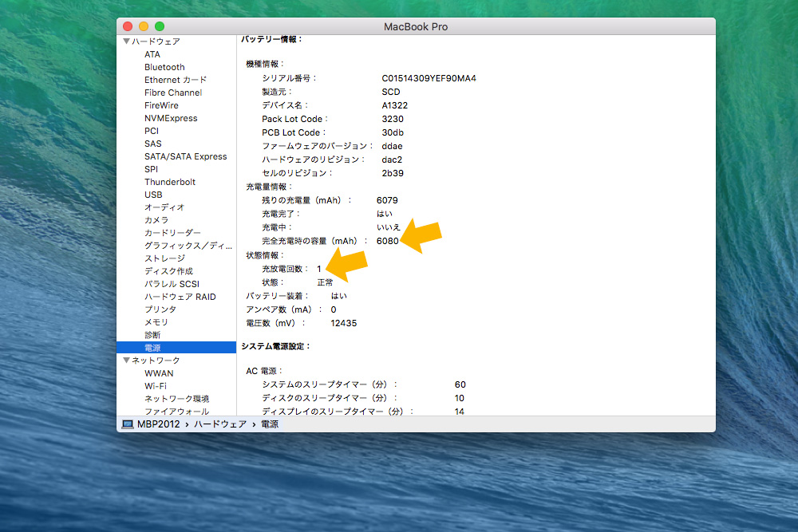Select the highlighted 電源 sidebar item
Screen dimensions: 798x532
tap(176, 348)
